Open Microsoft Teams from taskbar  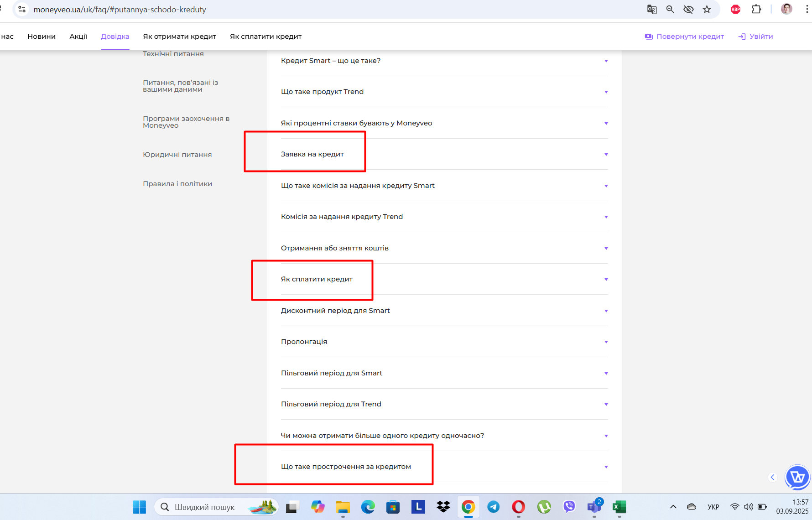(x=594, y=507)
